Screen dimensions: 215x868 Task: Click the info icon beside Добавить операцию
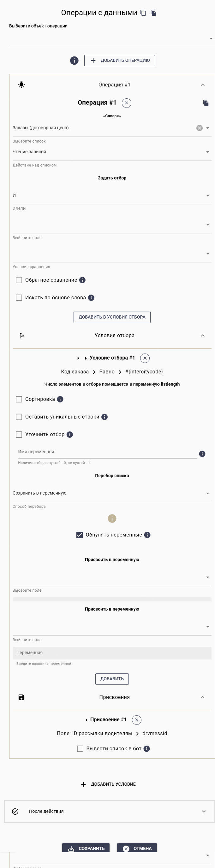(x=74, y=60)
